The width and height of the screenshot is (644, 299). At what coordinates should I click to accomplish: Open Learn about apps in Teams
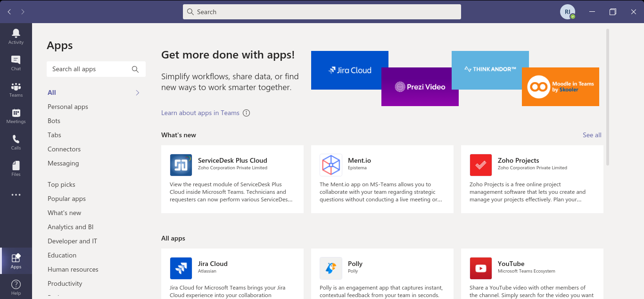(200, 113)
